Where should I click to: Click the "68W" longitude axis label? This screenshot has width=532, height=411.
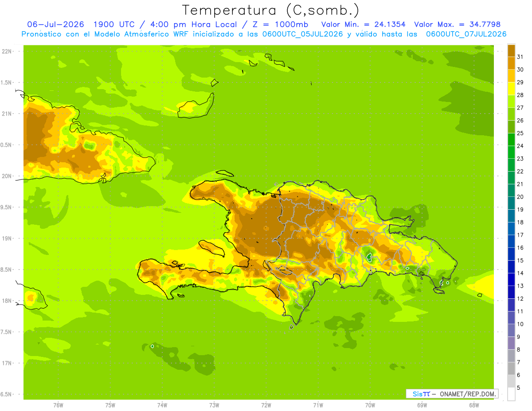(474, 405)
